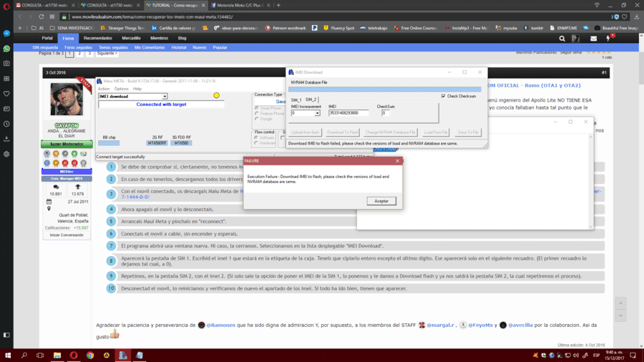
Task: Select Software flow control radio
Action: (257, 138)
